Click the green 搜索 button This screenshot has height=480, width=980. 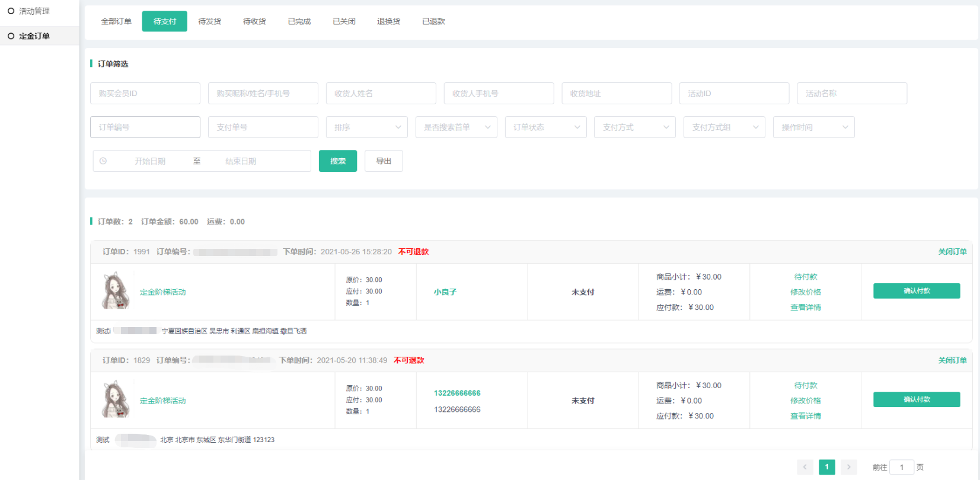coord(338,161)
